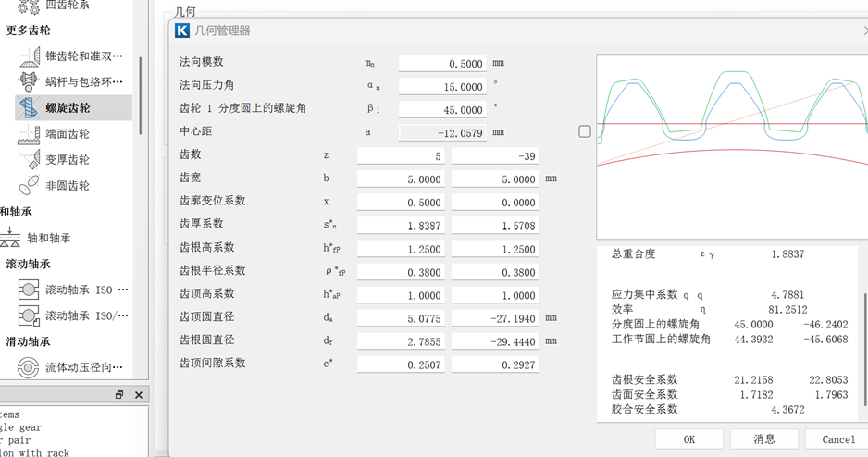Click the first 滚动轴承 ISO tree entry
Screen dimensions: 868x457
coord(29,290)
